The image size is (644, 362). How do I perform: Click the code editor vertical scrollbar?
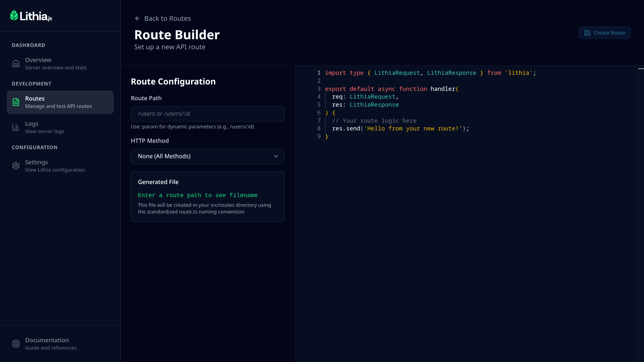[641, 201]
